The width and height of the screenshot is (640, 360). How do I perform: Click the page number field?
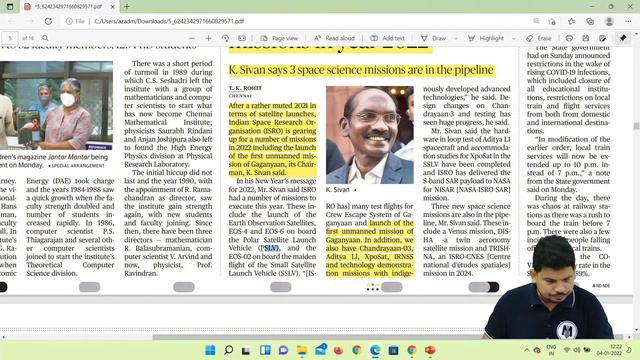[10, 38]
